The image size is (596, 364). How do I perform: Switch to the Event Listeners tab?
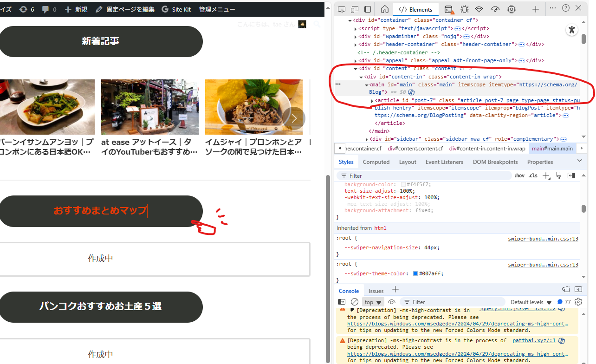click(445, 162)
